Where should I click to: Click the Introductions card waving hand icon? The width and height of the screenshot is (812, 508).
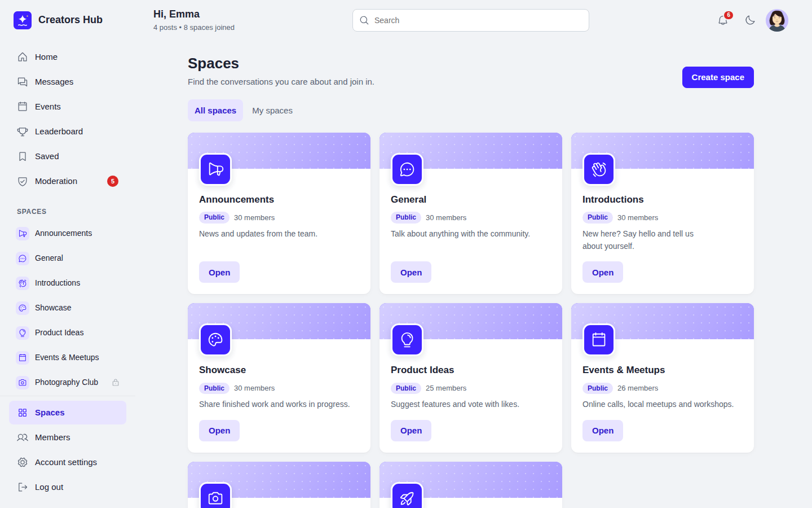599,169
